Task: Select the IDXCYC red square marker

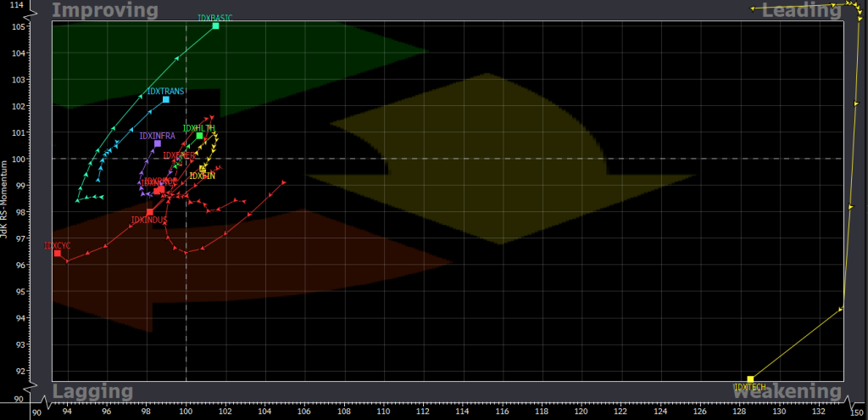Action: (58, 253)
